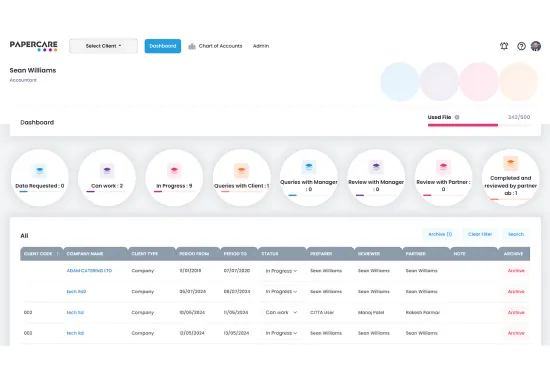
Task: Open tech ltd link for period 12/05/2024
Action: coord(75,333)
